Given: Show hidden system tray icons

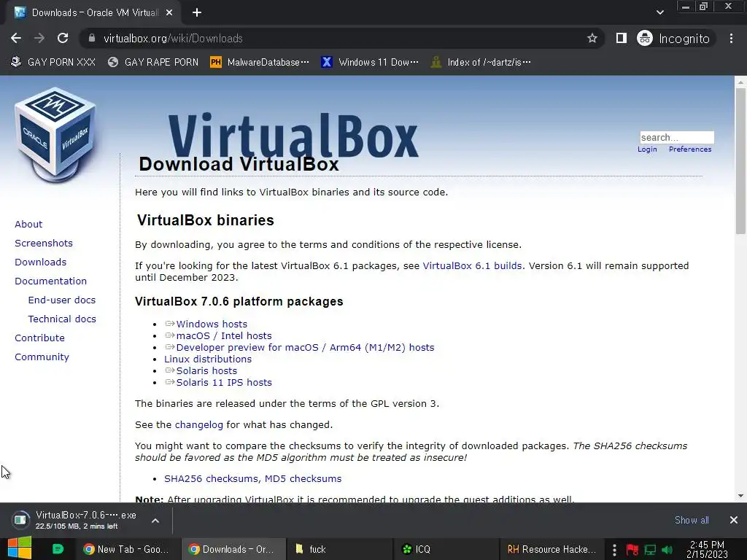Looking at the screenshot, I should click(x=614, y=550).
